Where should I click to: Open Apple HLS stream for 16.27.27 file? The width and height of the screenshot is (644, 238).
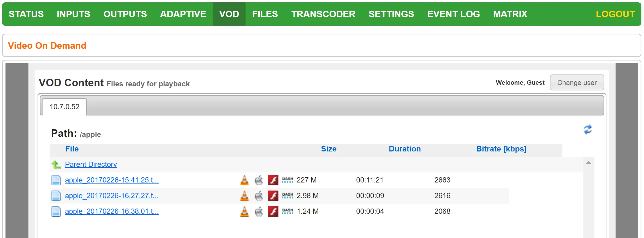coord(259,196)
